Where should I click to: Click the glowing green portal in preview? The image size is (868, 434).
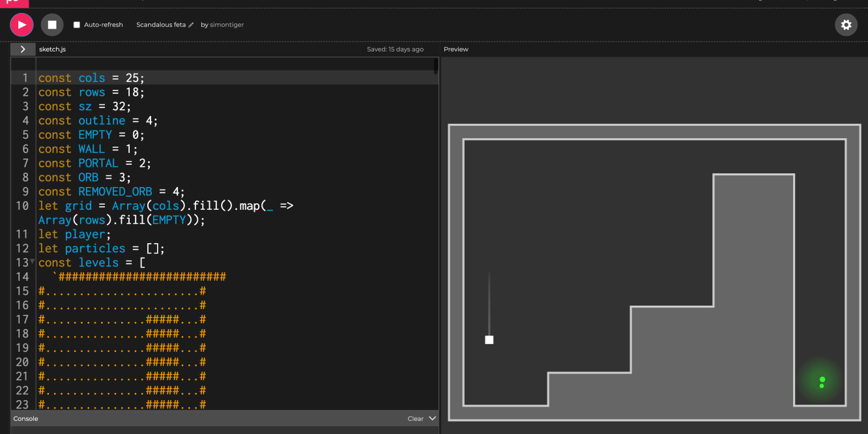822,383
